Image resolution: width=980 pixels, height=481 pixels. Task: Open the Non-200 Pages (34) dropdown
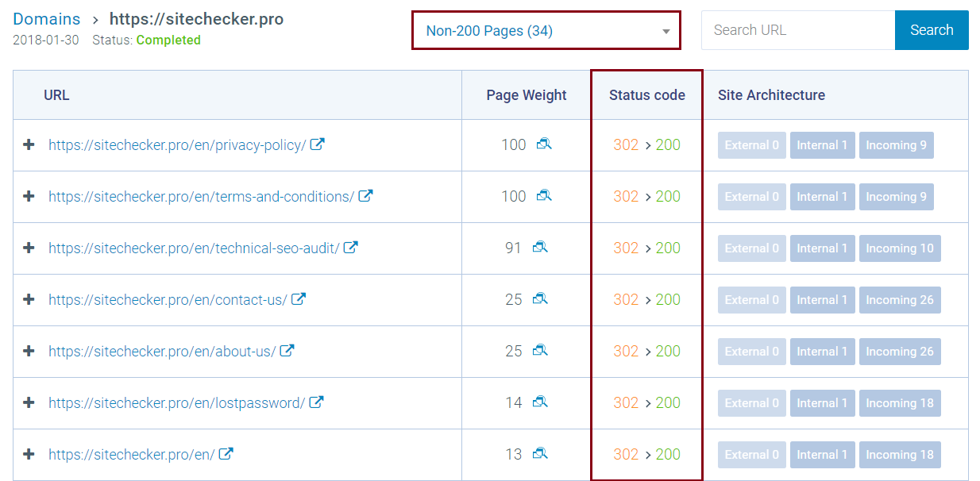[546, 30]
